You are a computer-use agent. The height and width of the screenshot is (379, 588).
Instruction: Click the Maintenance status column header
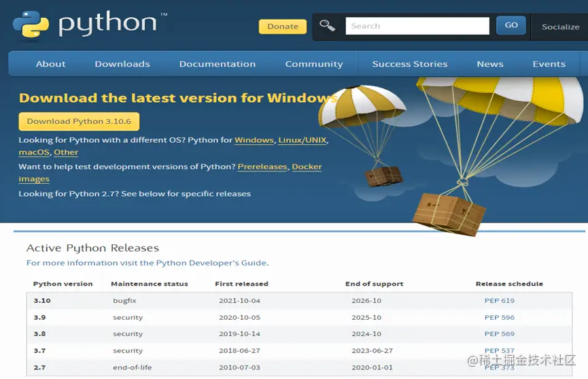pos(150,284)
